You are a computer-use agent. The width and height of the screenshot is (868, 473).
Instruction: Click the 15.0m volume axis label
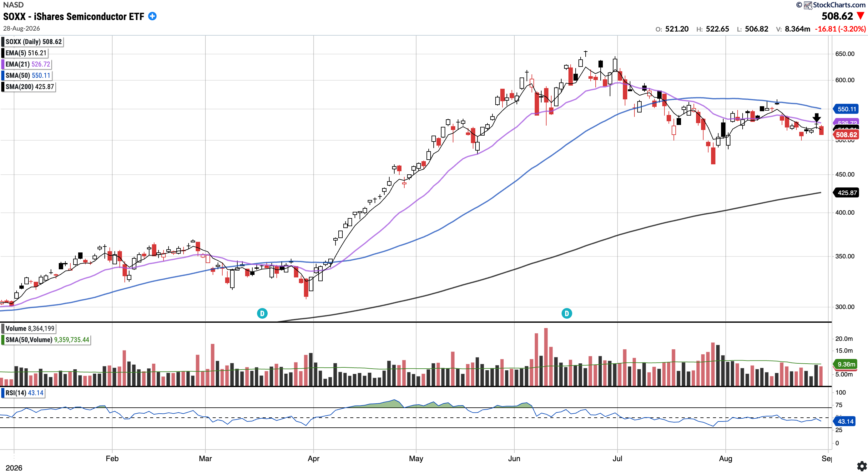click(x=844, y=351)
